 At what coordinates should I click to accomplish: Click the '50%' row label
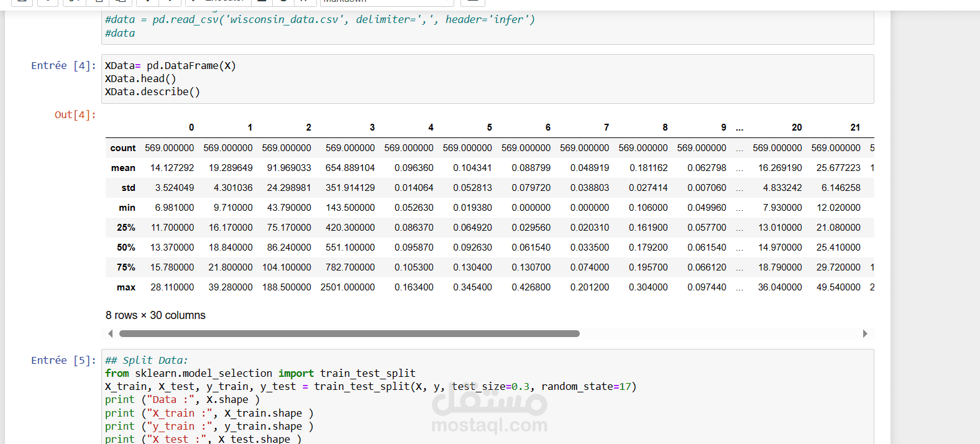tap(126, 247)
